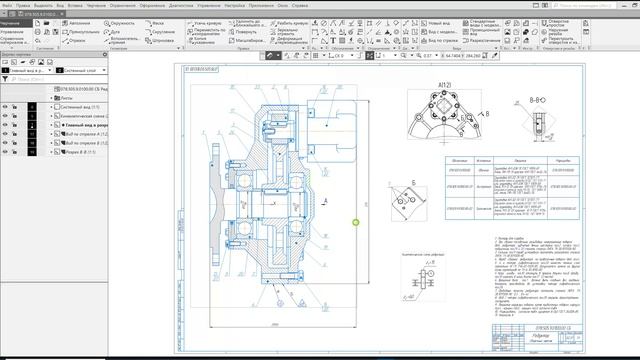Expand the Кинематическая схема tree node
Screen dimensions: 640x360
[x=51, y=116]
